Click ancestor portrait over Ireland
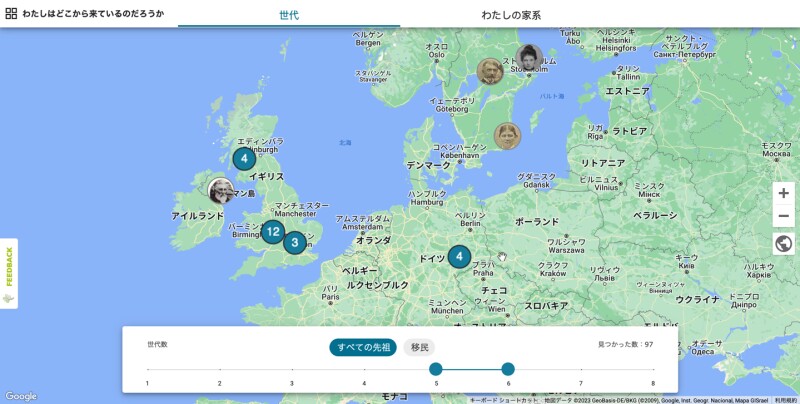800x404 pixels. pos(221,191)
